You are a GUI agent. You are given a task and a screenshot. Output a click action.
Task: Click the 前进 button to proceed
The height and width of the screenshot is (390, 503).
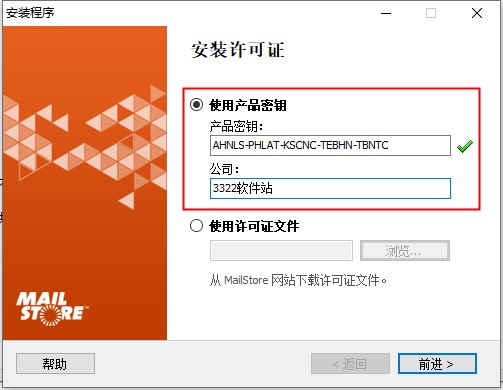pyautogui.click(x=437, y=364)
